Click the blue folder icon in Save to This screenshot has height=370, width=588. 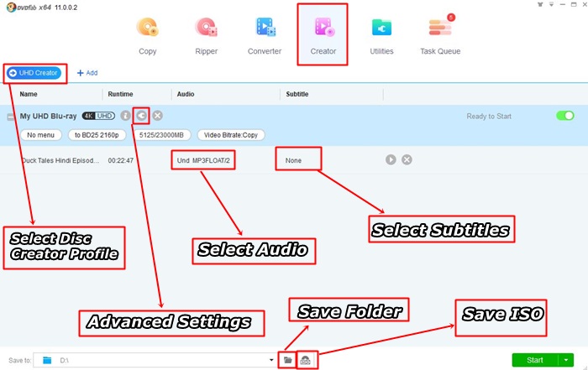point(47,360)
